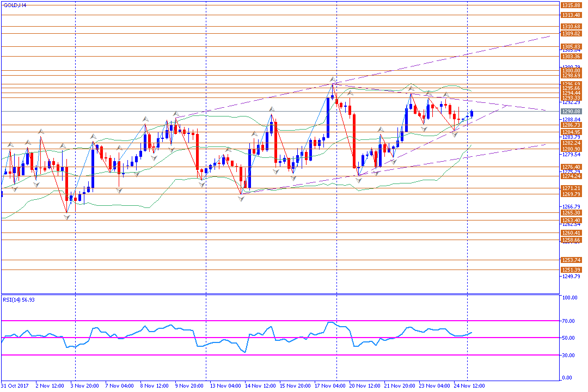Select the 24 Nov 12:00 time axis label
Viewport: 588px width, 392px height.
[469, 385]
